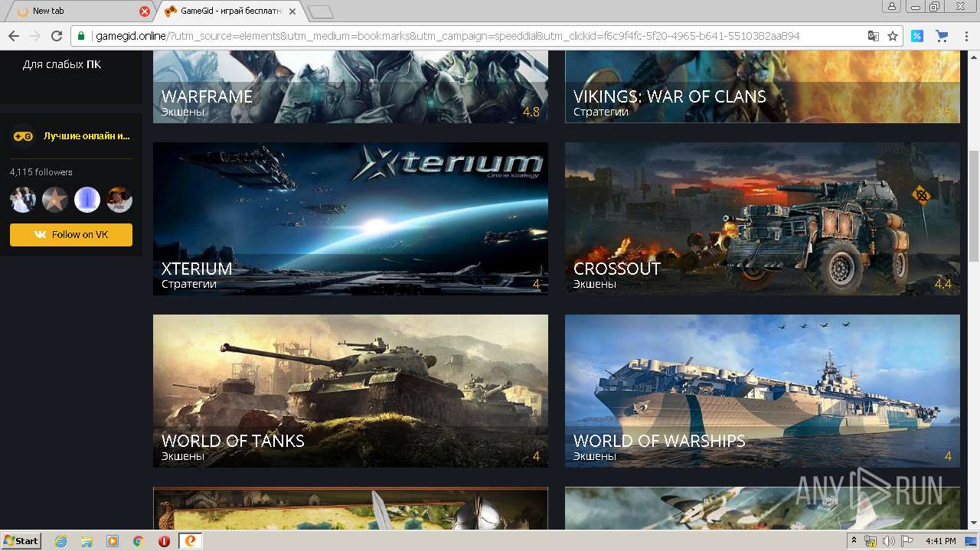The height and width of the screenshot is (551, 980).
Task: Open the XTERIUM title link
Action: [x=197, y=269]
